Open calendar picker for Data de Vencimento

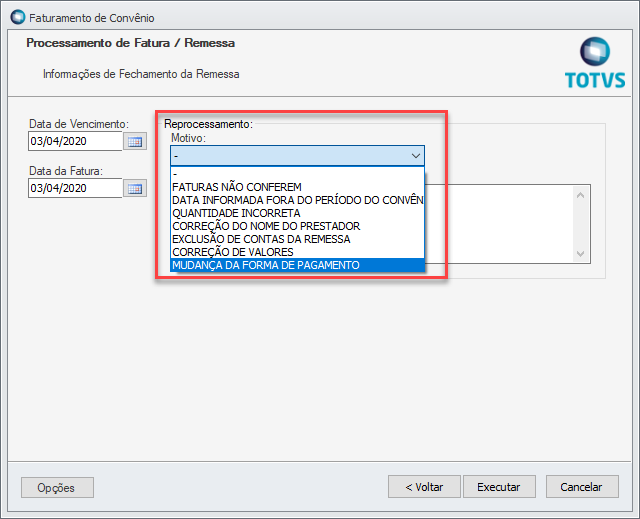(x=135, y=142)
